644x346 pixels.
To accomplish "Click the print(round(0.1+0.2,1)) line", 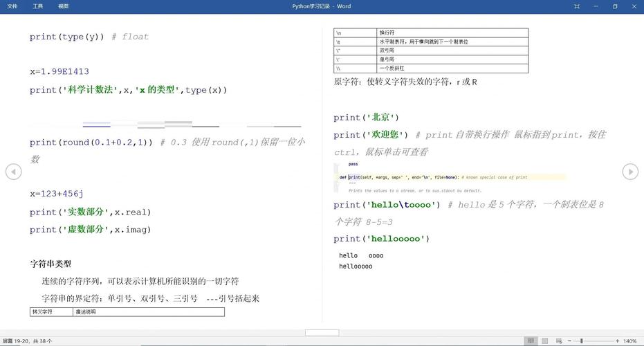I will 91,142.
